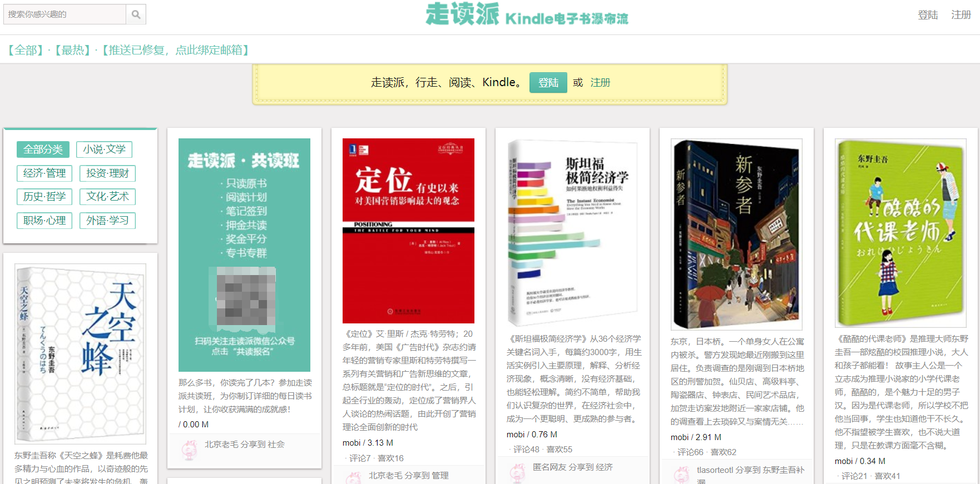The height and width of the screenshot is (484, 980).
Task: Click 喜欢41 under 酷酷的代课老师
Action: [888, 476]
